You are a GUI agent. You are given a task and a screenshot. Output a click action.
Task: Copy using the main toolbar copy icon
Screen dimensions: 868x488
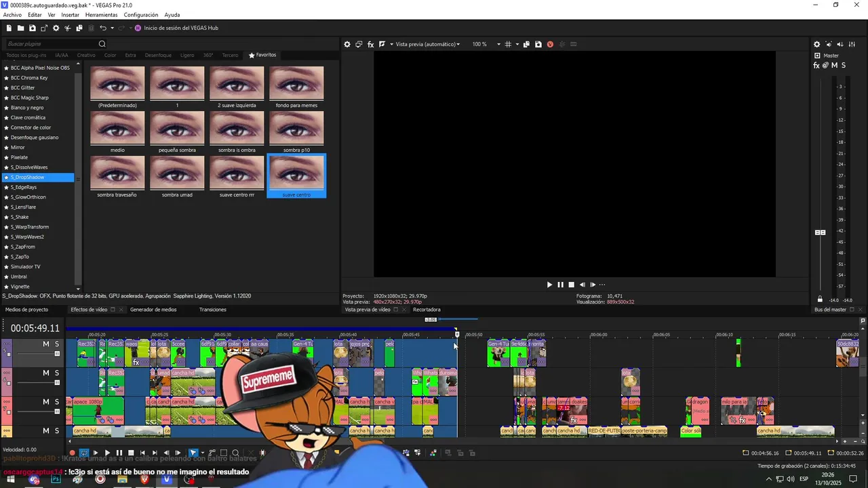tap(79, 28)
